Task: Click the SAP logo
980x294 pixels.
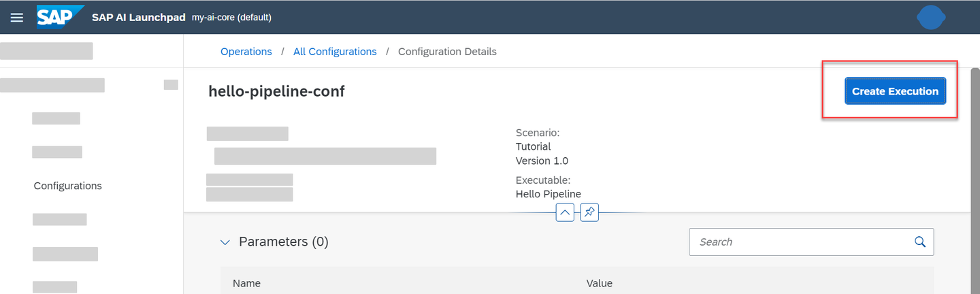Action: click(x=60, y=16)
